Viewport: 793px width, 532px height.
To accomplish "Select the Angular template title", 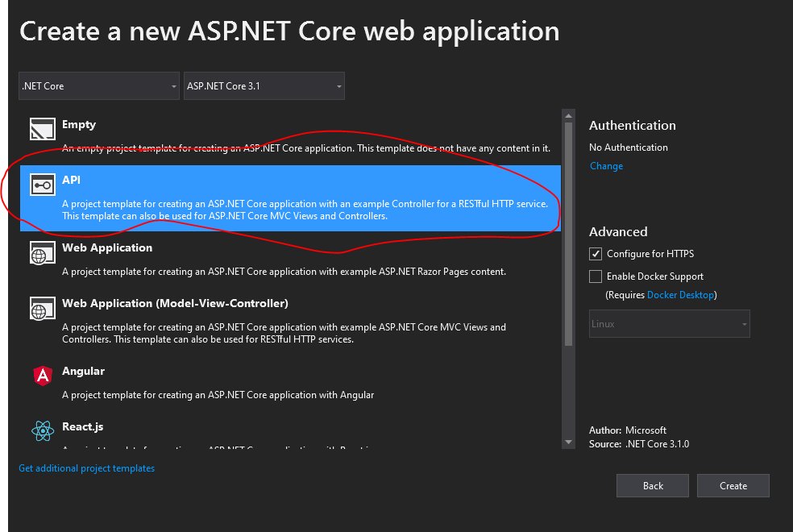I will click(84, 371).
